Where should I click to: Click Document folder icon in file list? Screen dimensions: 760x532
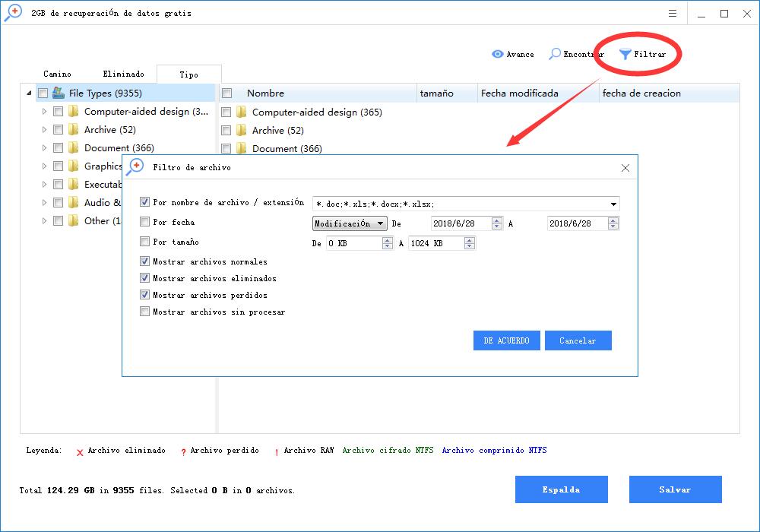tap(242, 148)
